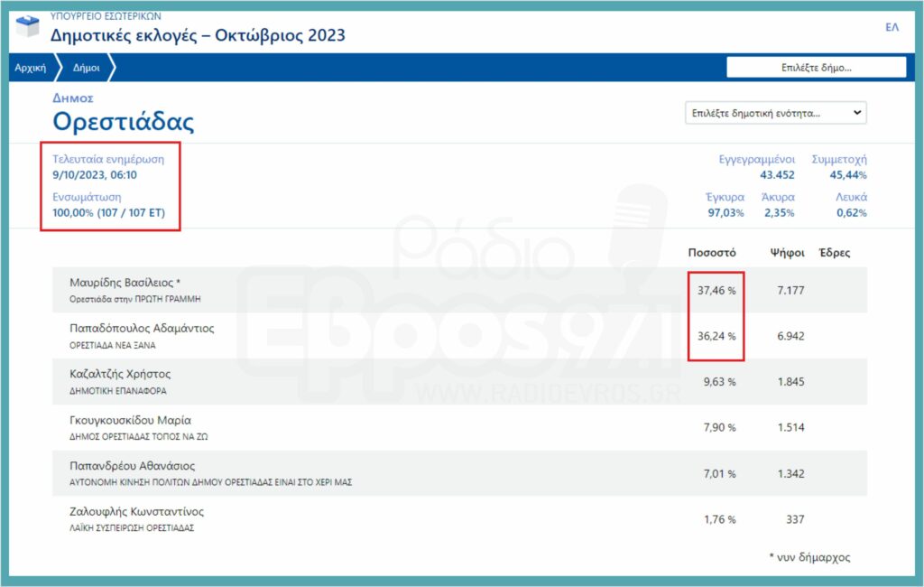Switch language via the ΕΛ link
The image size is (924, 587).
(x=892, y=27)
